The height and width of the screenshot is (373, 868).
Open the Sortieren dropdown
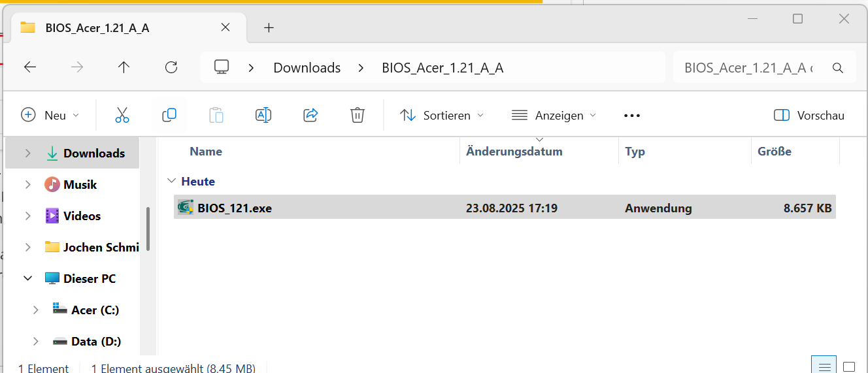[x=442, y=116]
